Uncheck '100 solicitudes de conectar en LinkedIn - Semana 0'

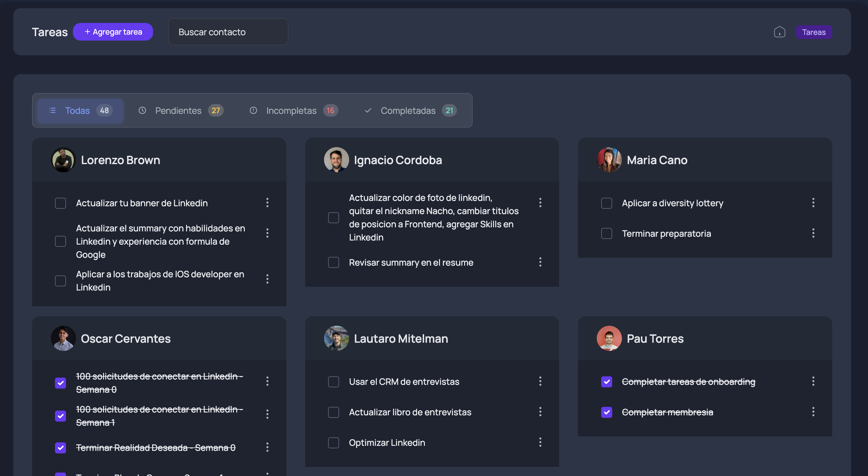click(x=60, y=383)
